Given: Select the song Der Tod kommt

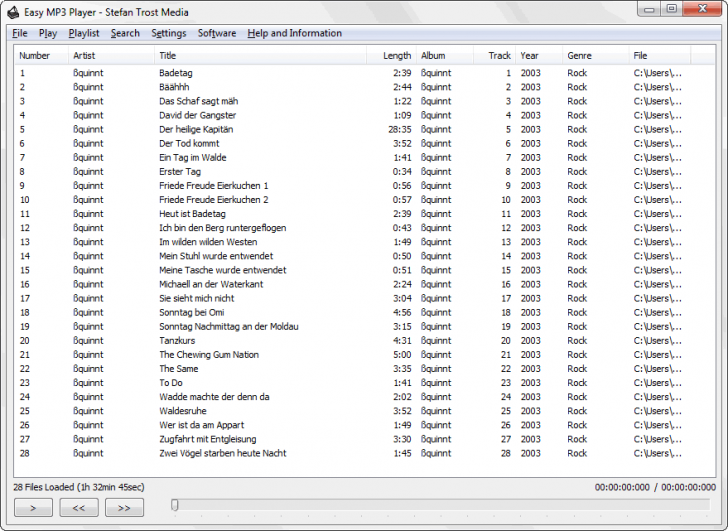Looking at the screenshot, I should [189, 143].
